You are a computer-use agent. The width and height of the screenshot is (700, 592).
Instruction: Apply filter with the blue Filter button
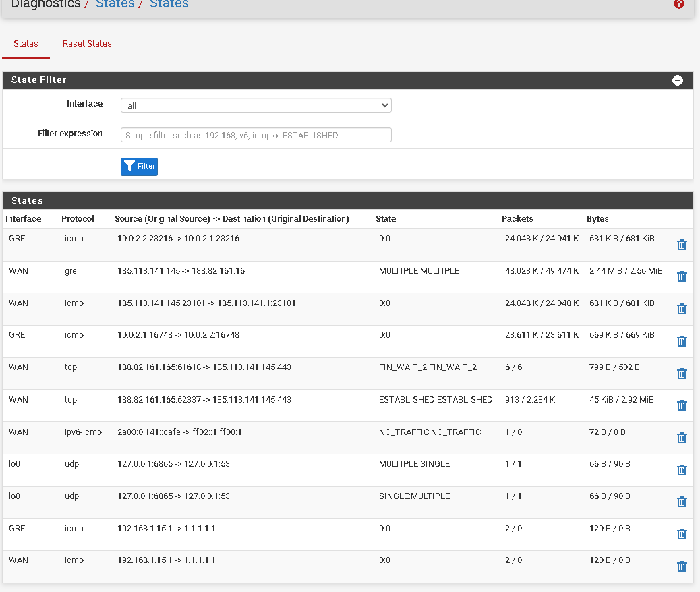tap(139, 167)
